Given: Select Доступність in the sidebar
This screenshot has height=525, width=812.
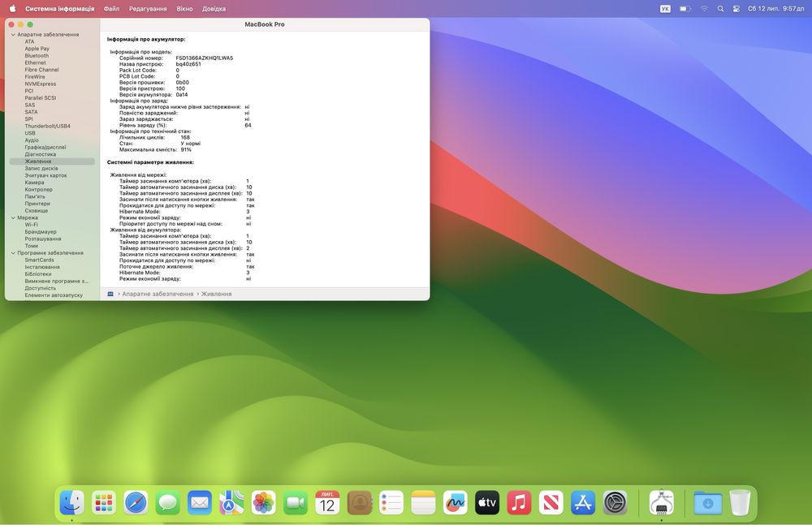Looking at the screenshot, I should 40,288.
